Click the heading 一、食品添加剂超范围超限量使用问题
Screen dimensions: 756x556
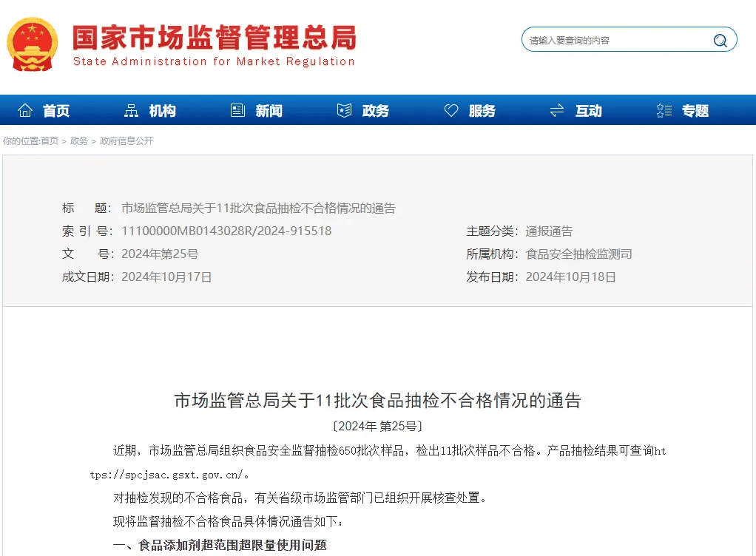[x=220, y=545]
